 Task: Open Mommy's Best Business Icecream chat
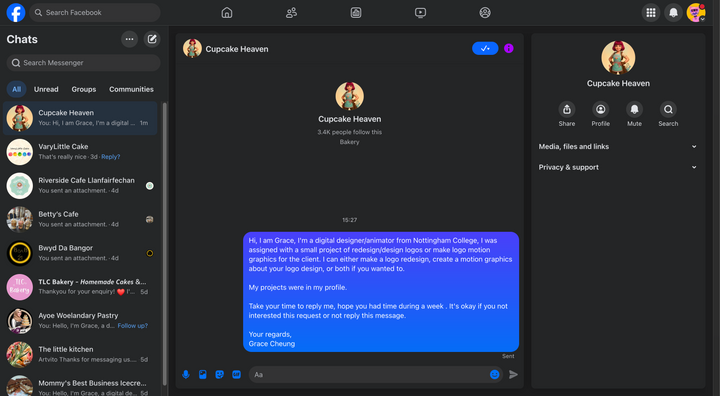pos(80,385)
